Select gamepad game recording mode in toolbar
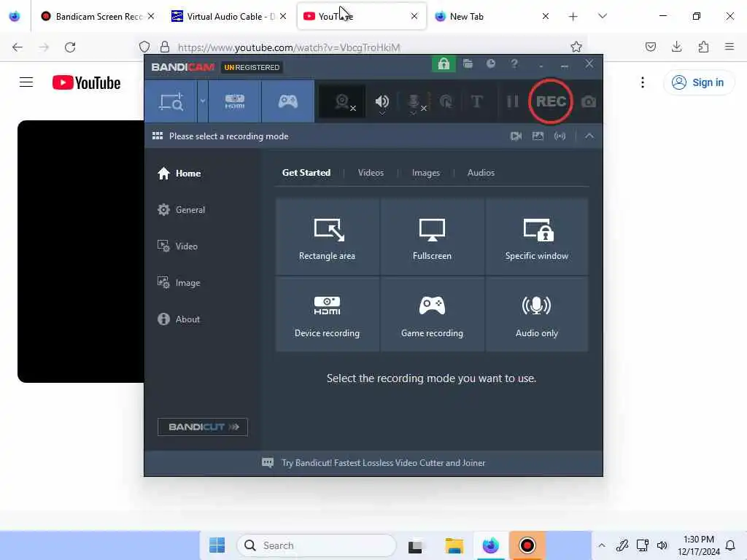747x560 pixels. [287, 101]
